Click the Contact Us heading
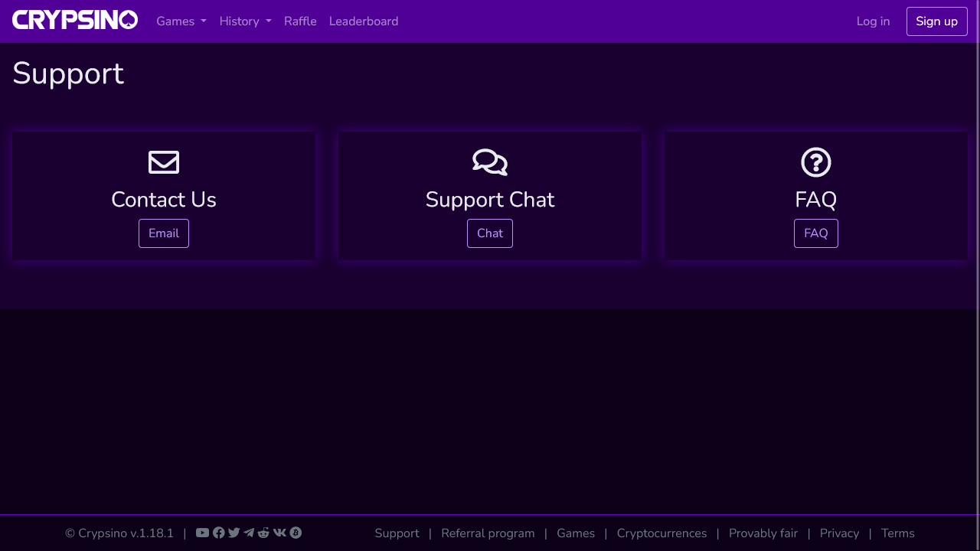Image resolution: width=980 pixels, height=551 pixels. pyautogui.click(x=164, y=200)
